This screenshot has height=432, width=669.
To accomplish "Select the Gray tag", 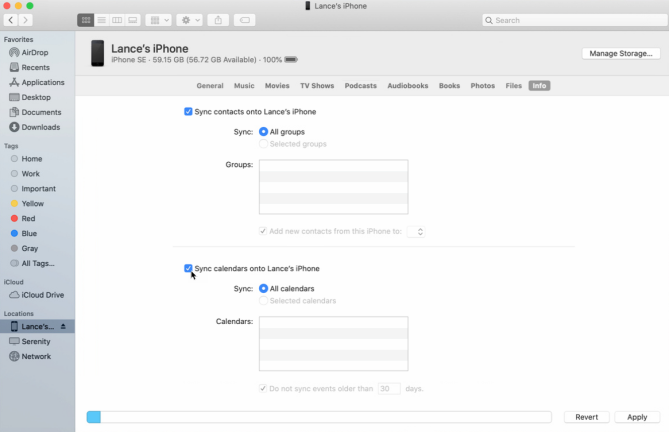I will point(24,248).
